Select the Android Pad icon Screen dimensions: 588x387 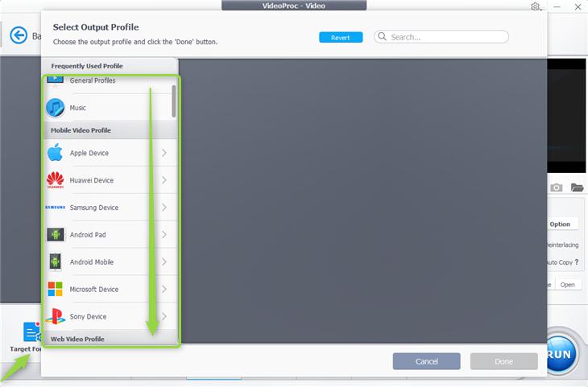[55, 234]
